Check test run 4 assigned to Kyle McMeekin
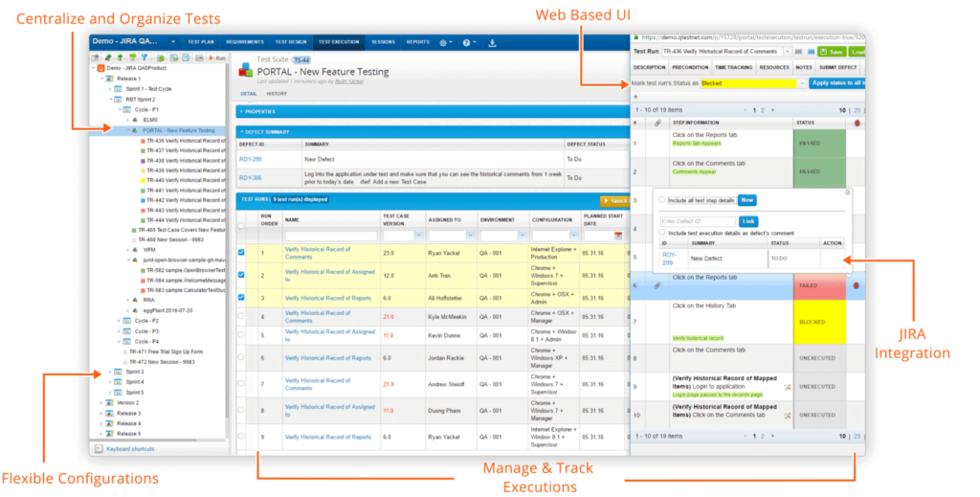The image size is (980, 497). coord(241,316)
